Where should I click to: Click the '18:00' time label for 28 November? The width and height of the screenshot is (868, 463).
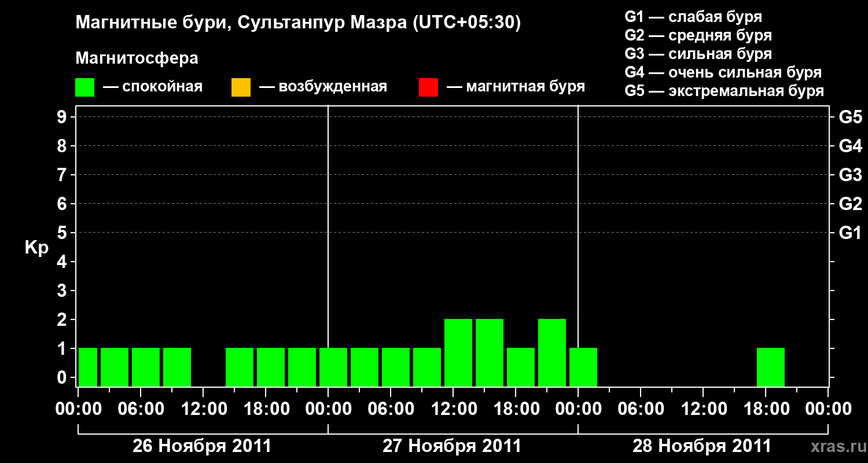click(766, 409)
